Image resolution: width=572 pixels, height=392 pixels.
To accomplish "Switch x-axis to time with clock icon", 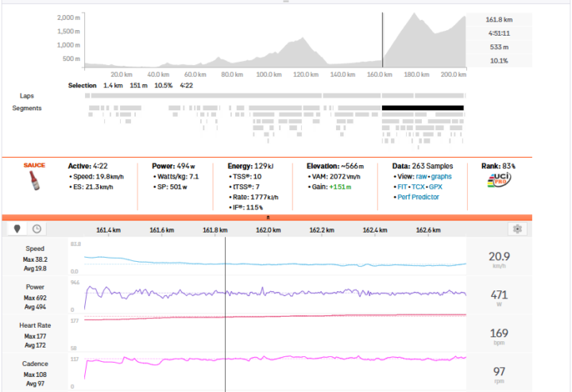I will pos(37,229).
